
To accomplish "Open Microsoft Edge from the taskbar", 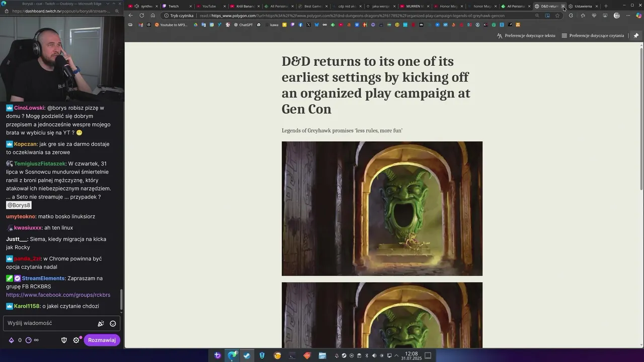I will [232, 355].
